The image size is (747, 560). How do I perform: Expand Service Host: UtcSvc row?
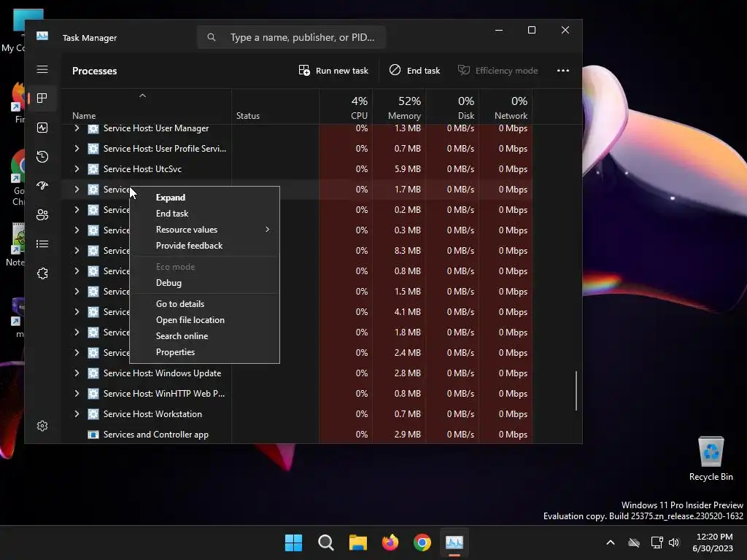[x=77, y=169]
